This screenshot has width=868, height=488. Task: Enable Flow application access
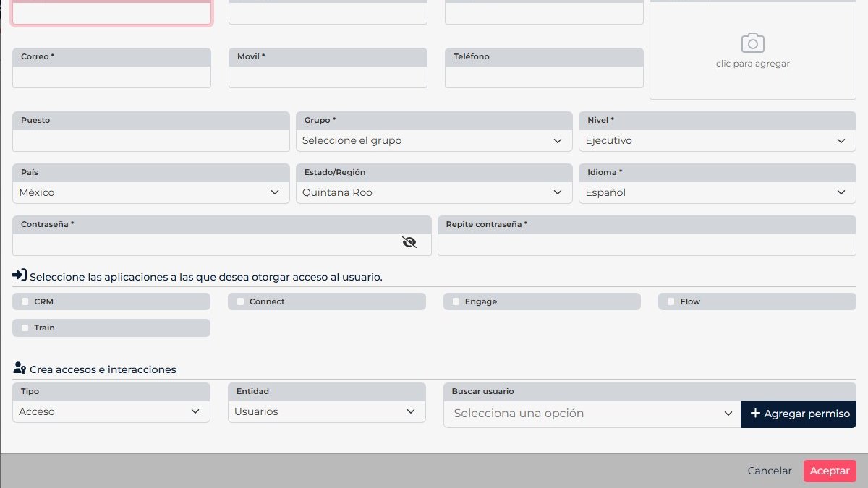click(x=671, y=301)
